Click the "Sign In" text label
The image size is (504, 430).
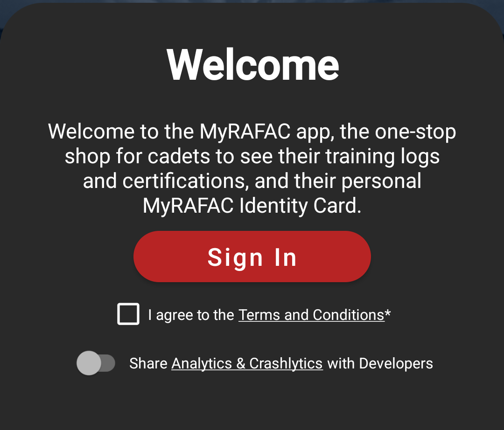[x=252, y=257]
